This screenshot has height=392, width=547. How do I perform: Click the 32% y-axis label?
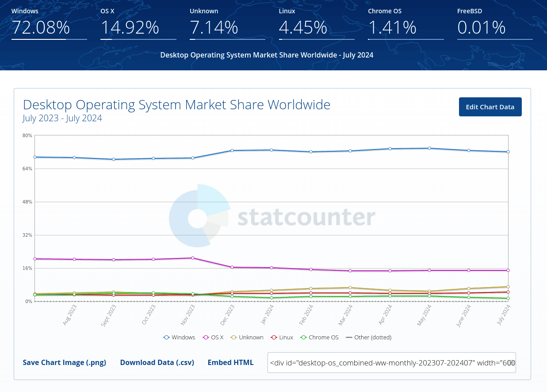27,235
